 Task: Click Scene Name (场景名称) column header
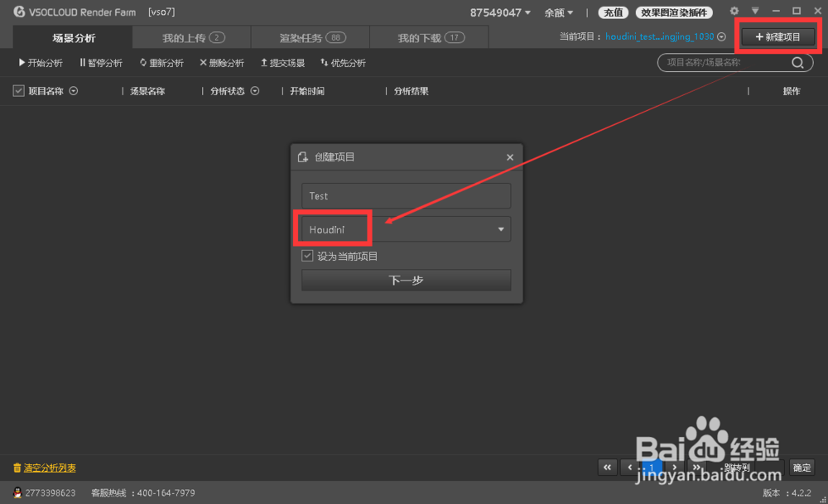click(147, 91)
